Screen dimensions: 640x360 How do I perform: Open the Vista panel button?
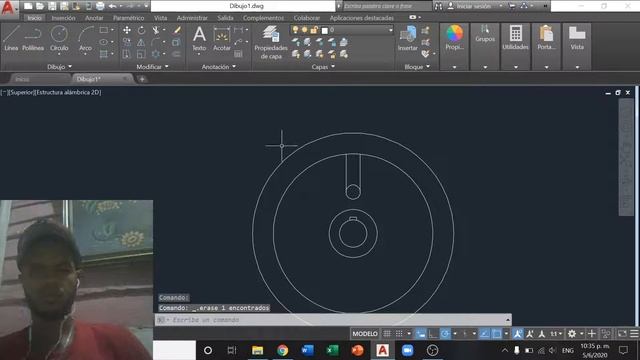click(x=577, y=38)
